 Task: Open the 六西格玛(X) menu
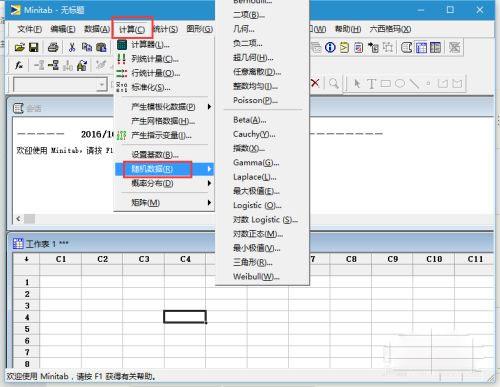click(390, 29)
